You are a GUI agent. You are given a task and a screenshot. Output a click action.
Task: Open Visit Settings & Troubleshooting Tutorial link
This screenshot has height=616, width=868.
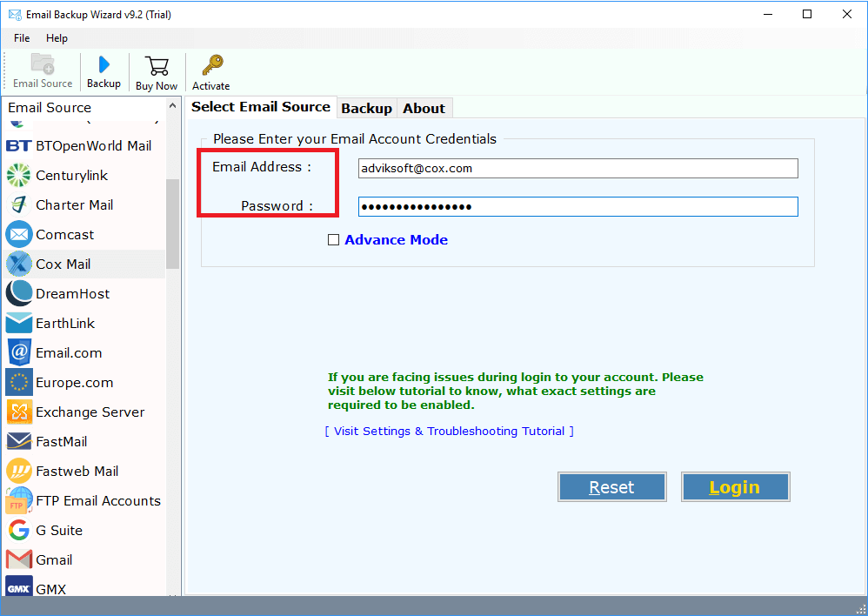(449, 431)
